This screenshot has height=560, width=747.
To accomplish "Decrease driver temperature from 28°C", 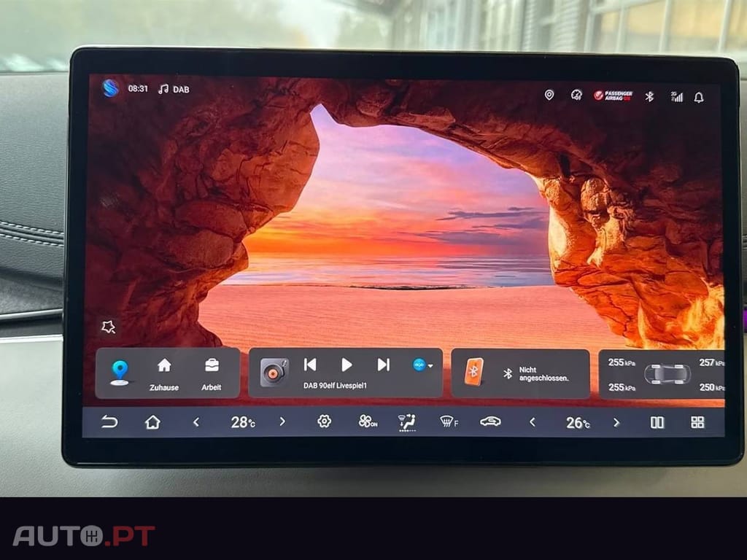I will (x=196, y=422).
